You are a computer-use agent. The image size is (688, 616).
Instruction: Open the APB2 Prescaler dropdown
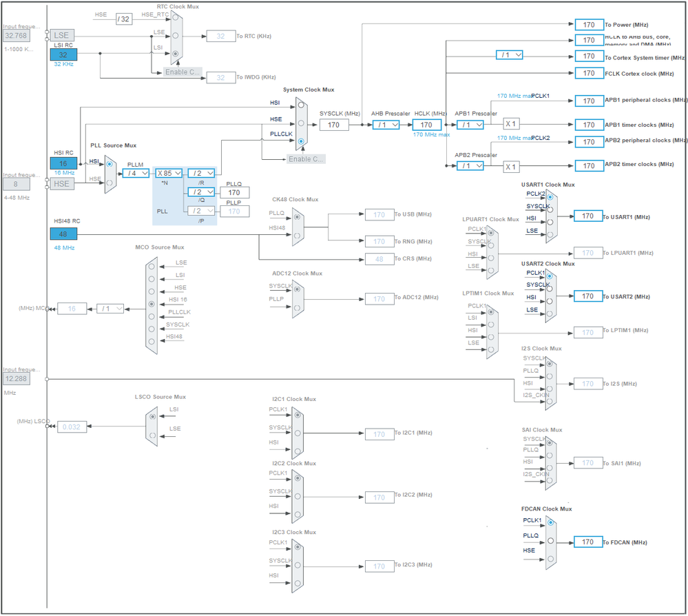pos(470,166)
